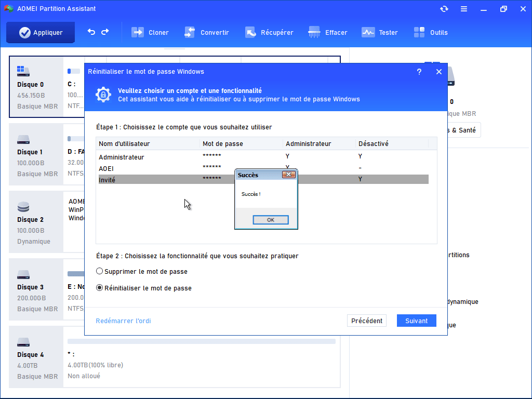Image resolution: width=532 pixels, height=399 pixels.
Task: Click the refresh icon in title bar
Action: tap(444, 9)
